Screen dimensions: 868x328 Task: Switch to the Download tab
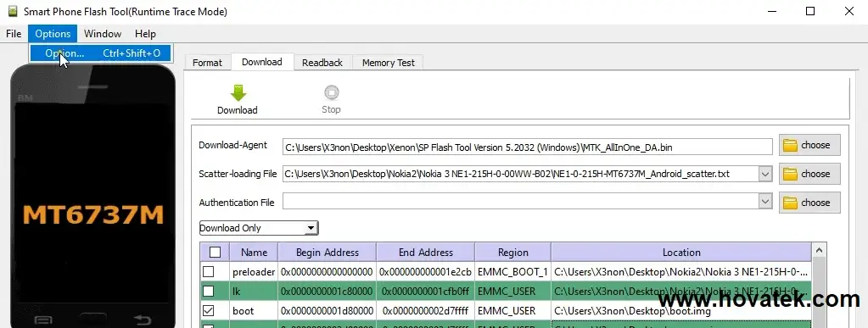pos(262,62)
